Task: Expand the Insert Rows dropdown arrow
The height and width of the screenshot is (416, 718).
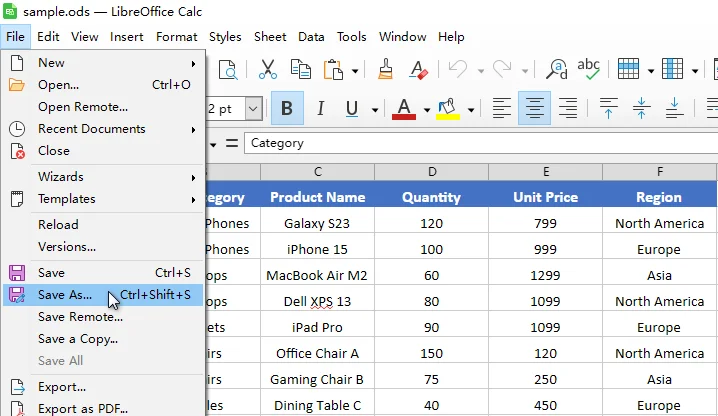Action: [651, 71]
